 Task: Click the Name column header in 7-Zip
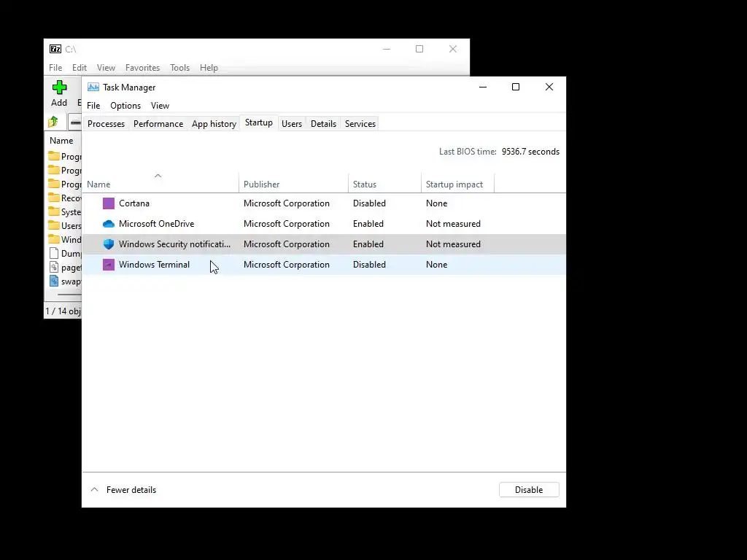coord(61,141)
